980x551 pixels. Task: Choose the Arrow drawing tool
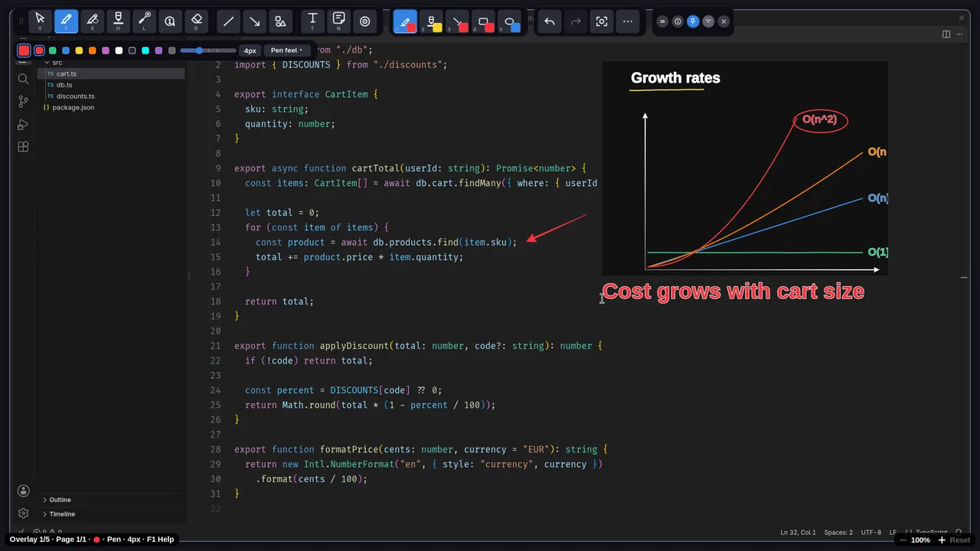coord(254,21)
